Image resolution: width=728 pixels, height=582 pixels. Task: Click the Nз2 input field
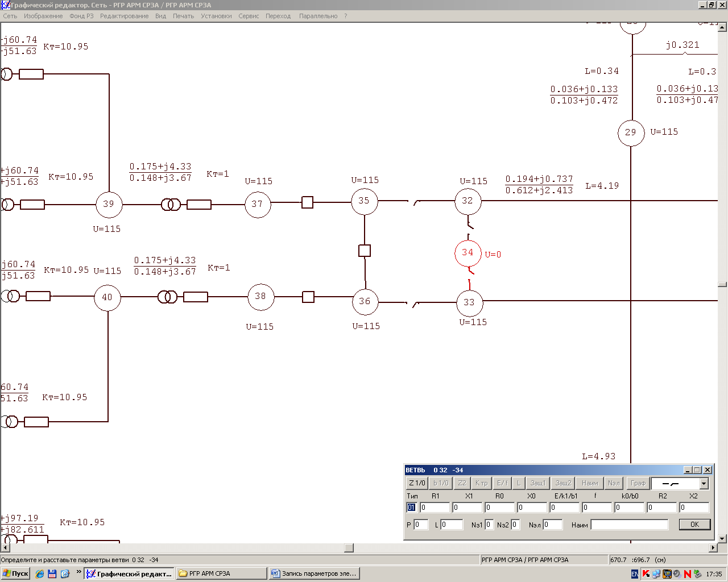click(x=515, y=525)
